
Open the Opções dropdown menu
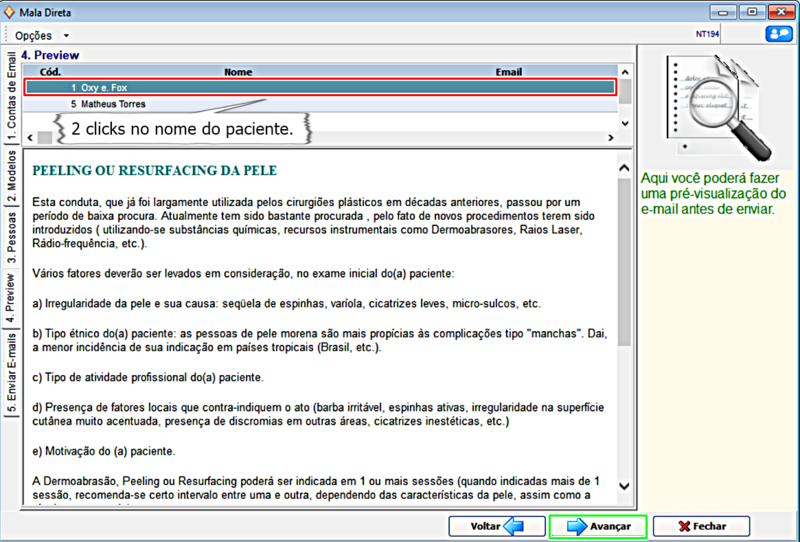tap(42, 35)
